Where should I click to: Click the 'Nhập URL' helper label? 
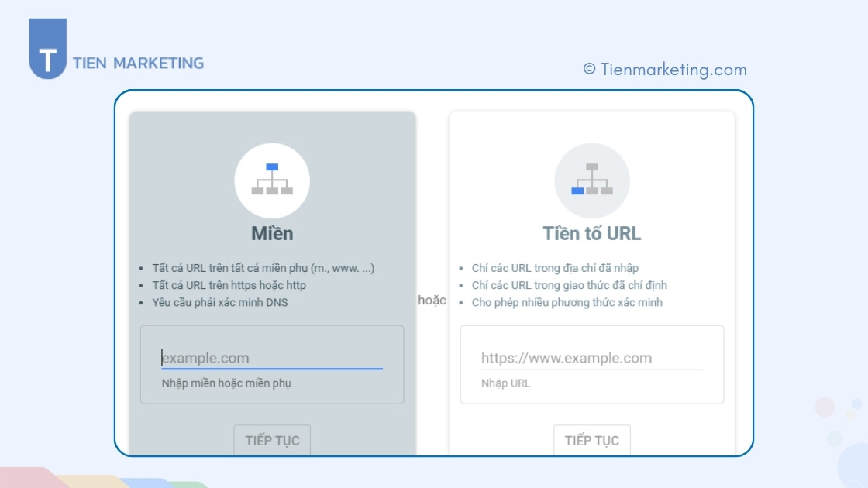505,383
